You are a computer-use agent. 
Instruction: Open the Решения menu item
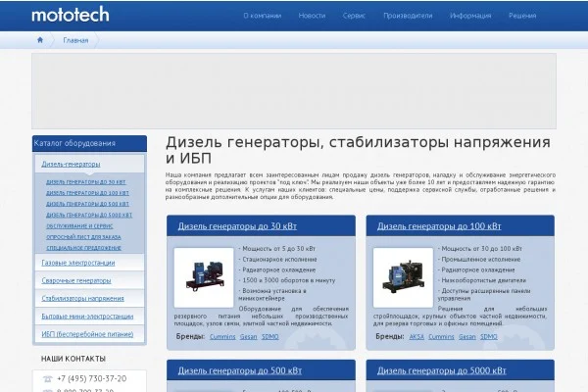[x=522, y=16]
